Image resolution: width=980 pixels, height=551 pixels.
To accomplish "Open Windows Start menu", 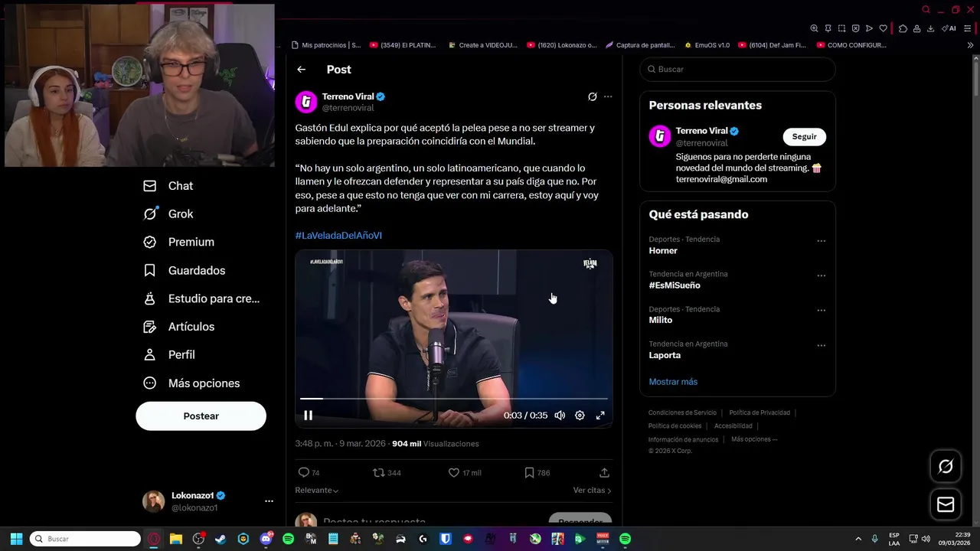I will pyautogui.click(x=16, y=539).
